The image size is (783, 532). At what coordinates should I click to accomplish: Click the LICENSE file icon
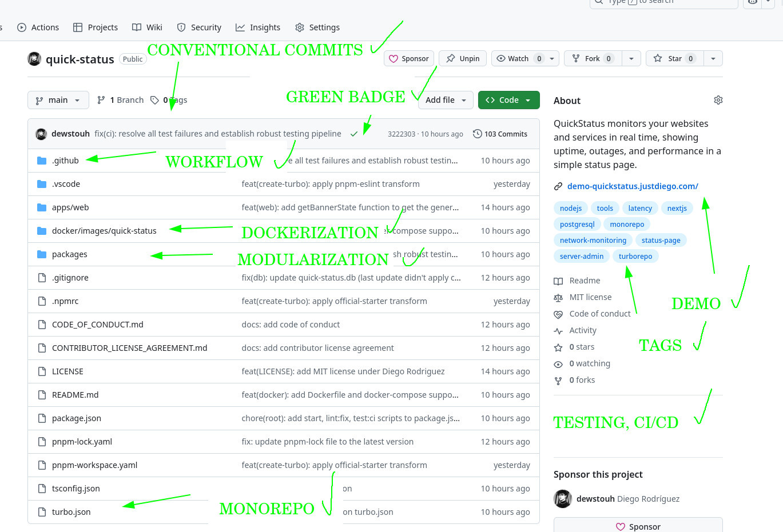click(x=42, y=371)
